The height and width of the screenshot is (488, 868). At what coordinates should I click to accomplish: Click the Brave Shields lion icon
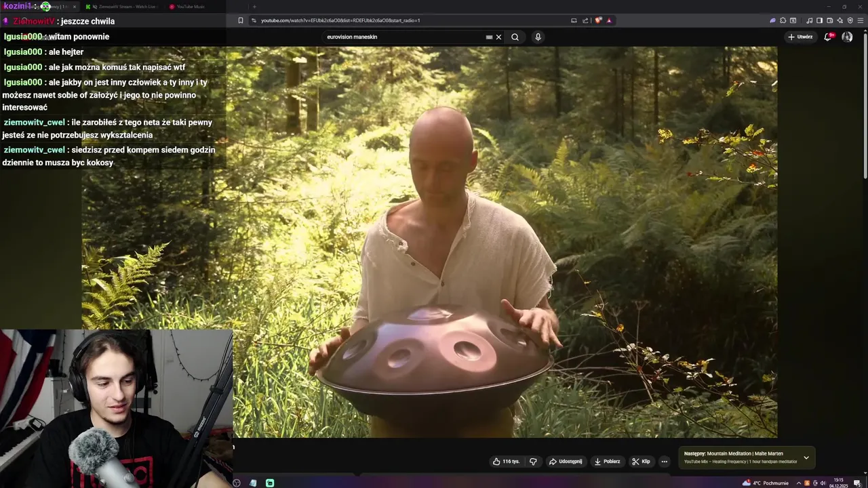coord(598,20)
